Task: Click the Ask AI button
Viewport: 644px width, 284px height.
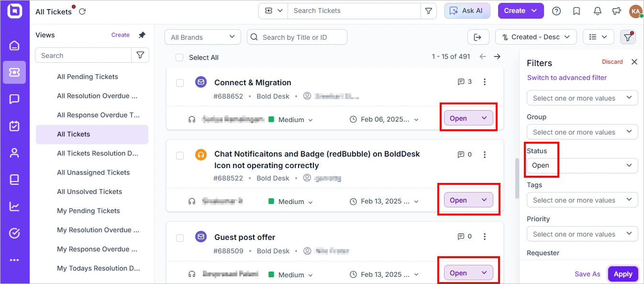Action: tap(467, 11)
